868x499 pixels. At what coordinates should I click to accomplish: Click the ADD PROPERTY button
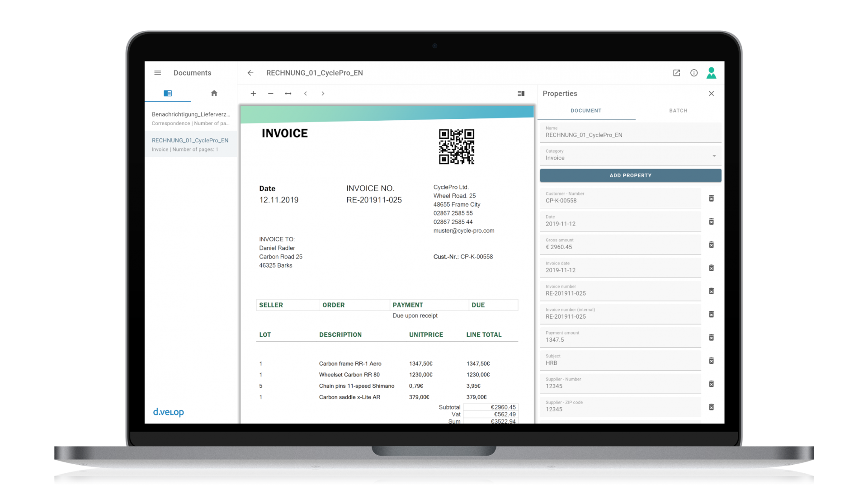coord(630,175)
